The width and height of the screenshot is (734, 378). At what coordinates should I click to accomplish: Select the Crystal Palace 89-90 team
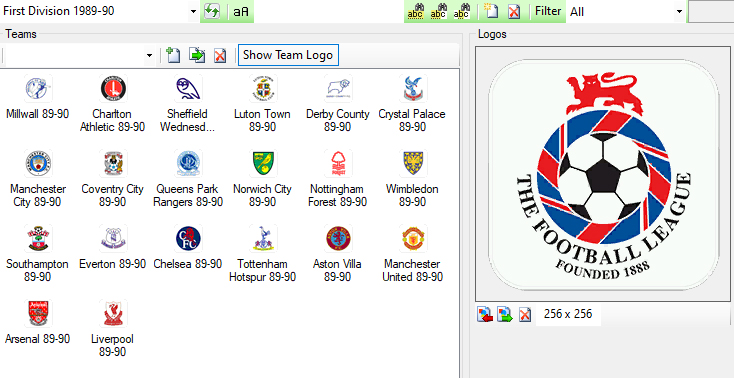[412, 103]
